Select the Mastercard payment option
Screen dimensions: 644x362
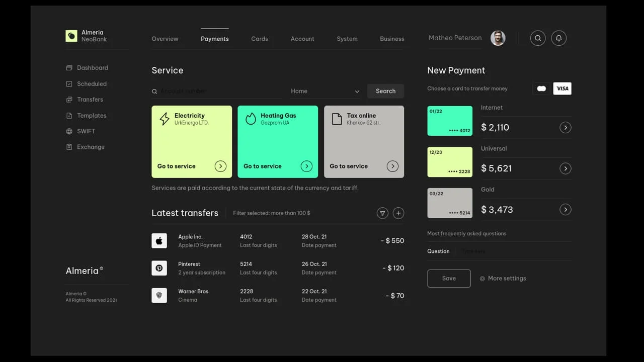541,88
